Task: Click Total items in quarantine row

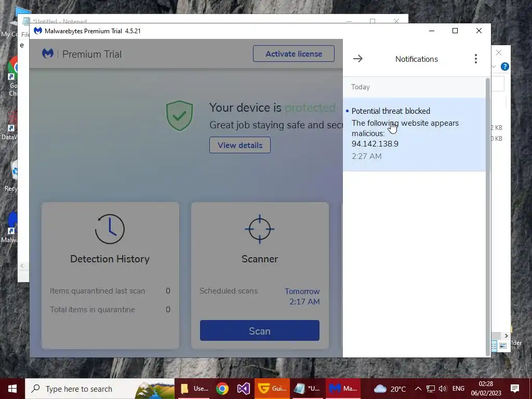Action: [x=110, y=310]
